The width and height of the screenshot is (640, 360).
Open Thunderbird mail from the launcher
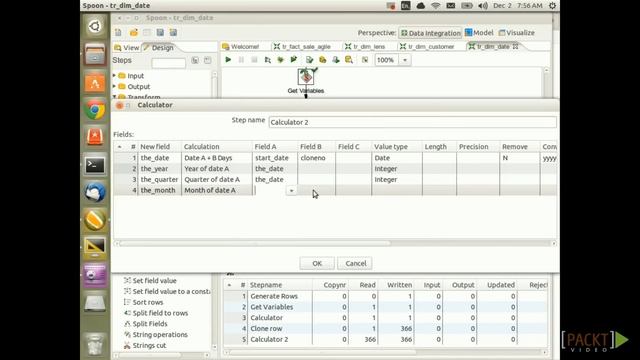pyautogui.click(x=95, y=193)
